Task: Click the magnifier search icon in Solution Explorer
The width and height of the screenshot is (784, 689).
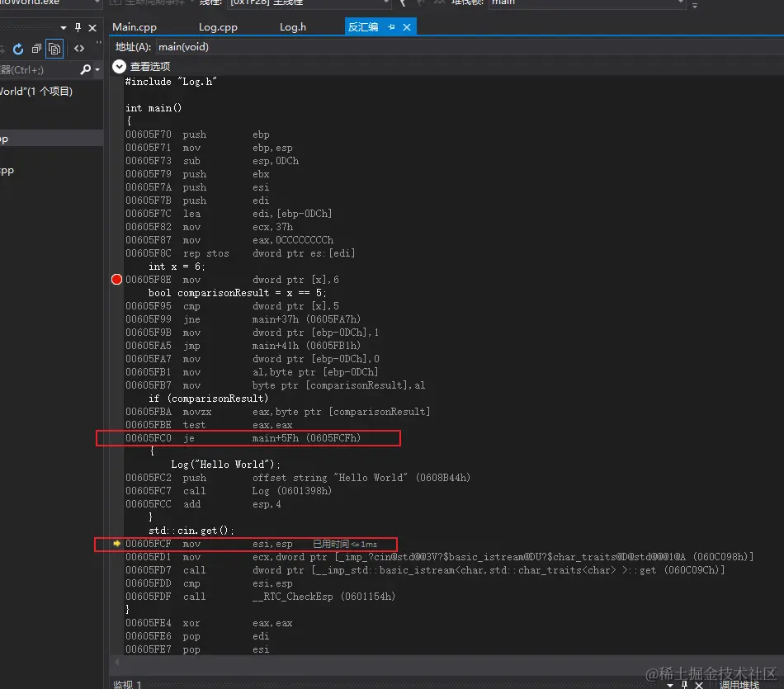Action: pos(86,69)
